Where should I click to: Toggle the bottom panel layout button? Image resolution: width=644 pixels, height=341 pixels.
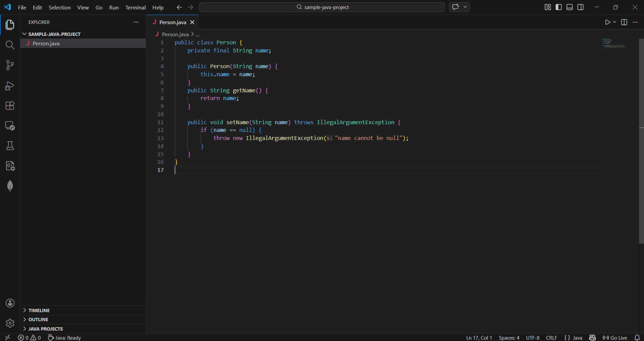(569, 7)
